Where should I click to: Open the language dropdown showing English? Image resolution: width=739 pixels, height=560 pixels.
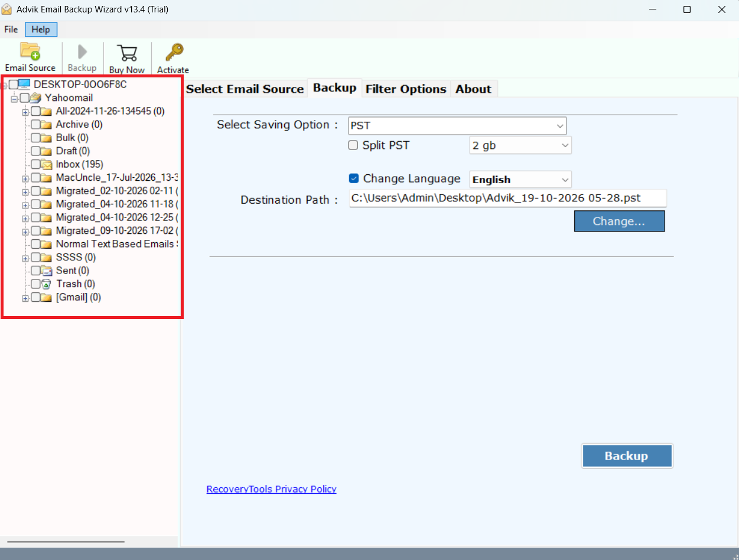520,180
